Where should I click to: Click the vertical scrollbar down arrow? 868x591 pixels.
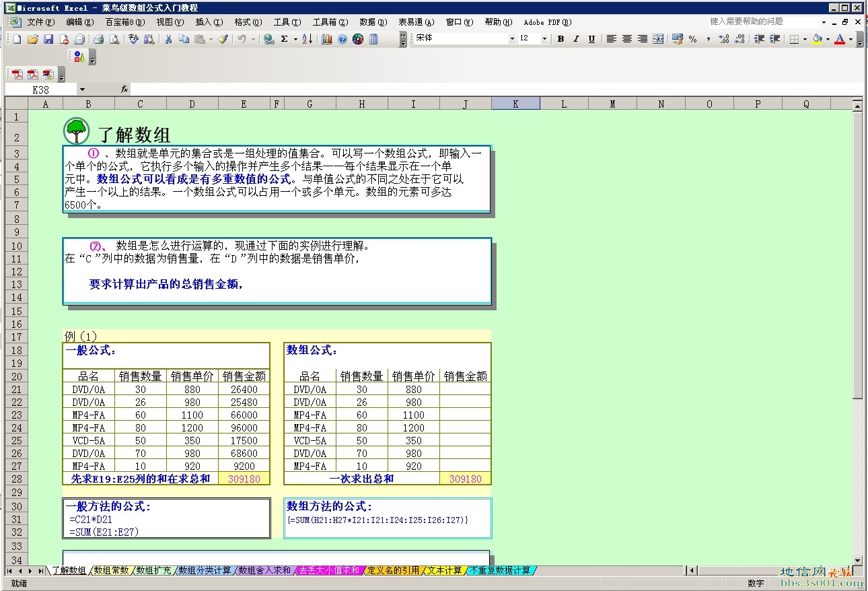(x=858, y=560)
